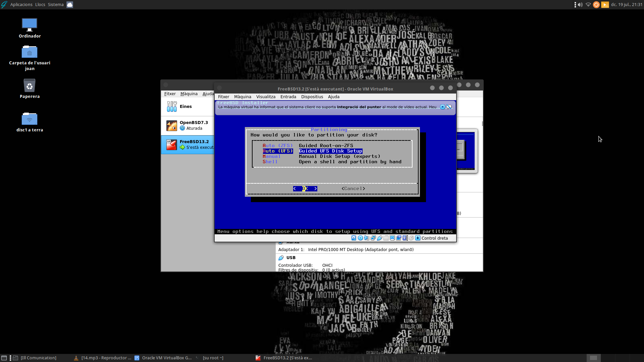
Task: Click the USB devices icon in VM status bar
Action: (380, 238)
